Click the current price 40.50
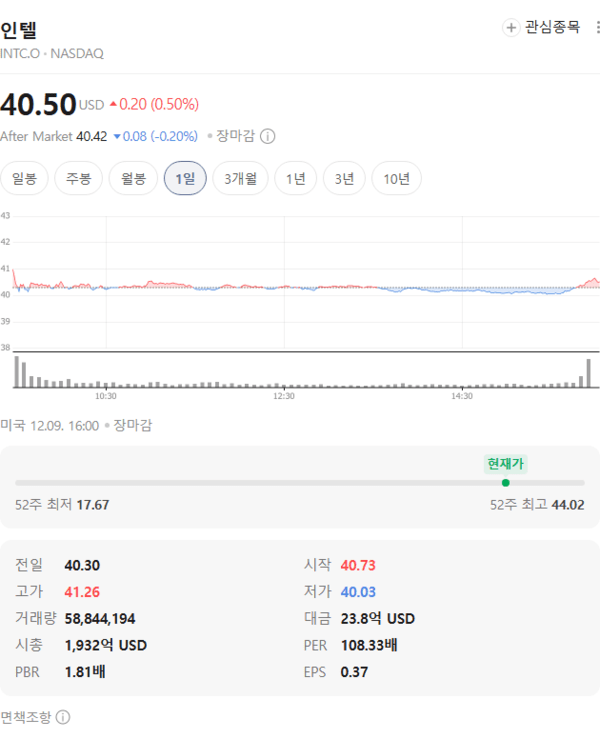Image resolution: width=600 pixels, height=739 pixels. [x=38, y=104]
